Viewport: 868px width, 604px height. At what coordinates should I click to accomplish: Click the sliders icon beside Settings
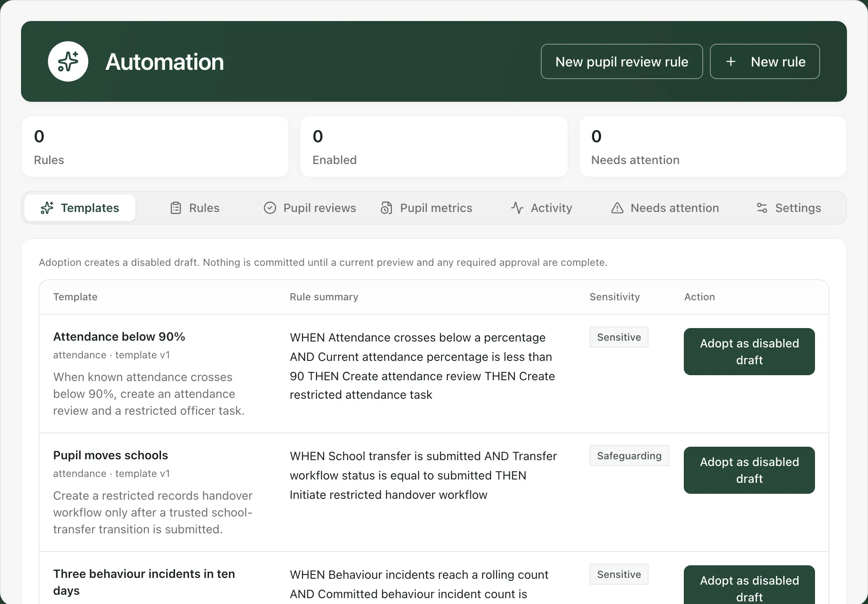762,208
